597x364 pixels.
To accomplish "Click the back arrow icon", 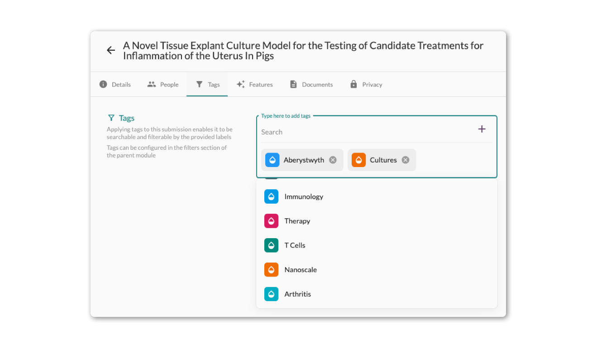I will (x=111, y=50).
